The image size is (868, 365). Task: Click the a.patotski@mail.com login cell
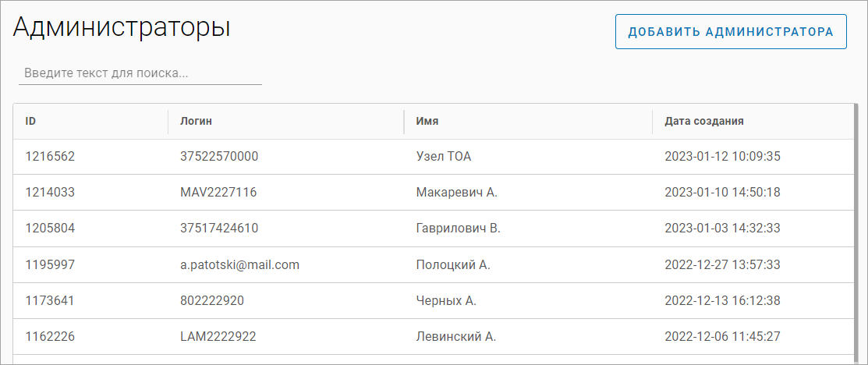point(239,265)
